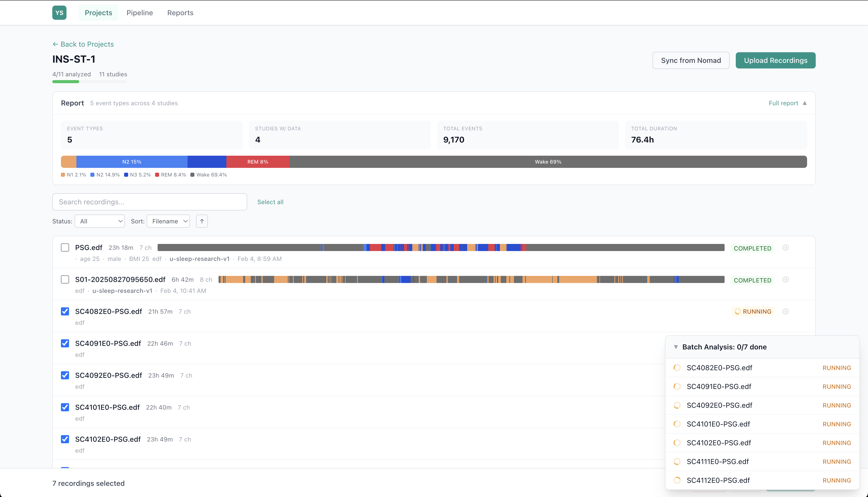This screenshot has width=868, height=497.
Task: Switch to the Pipeline tab
Action: point(139,13)
